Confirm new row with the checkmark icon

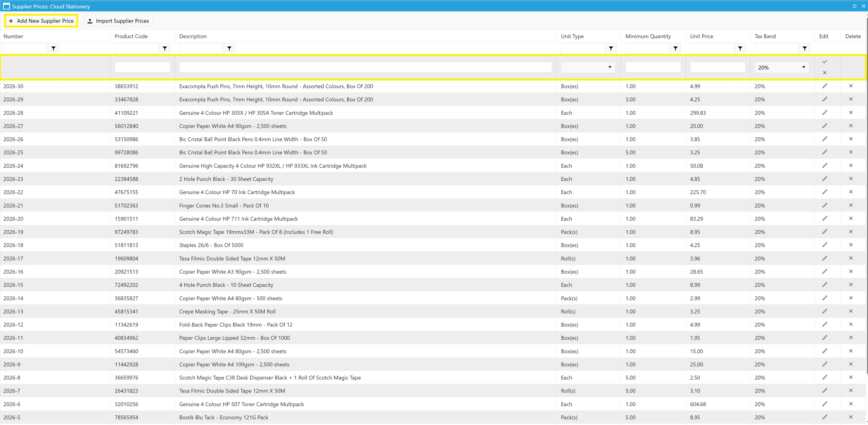tap(825, 62)
